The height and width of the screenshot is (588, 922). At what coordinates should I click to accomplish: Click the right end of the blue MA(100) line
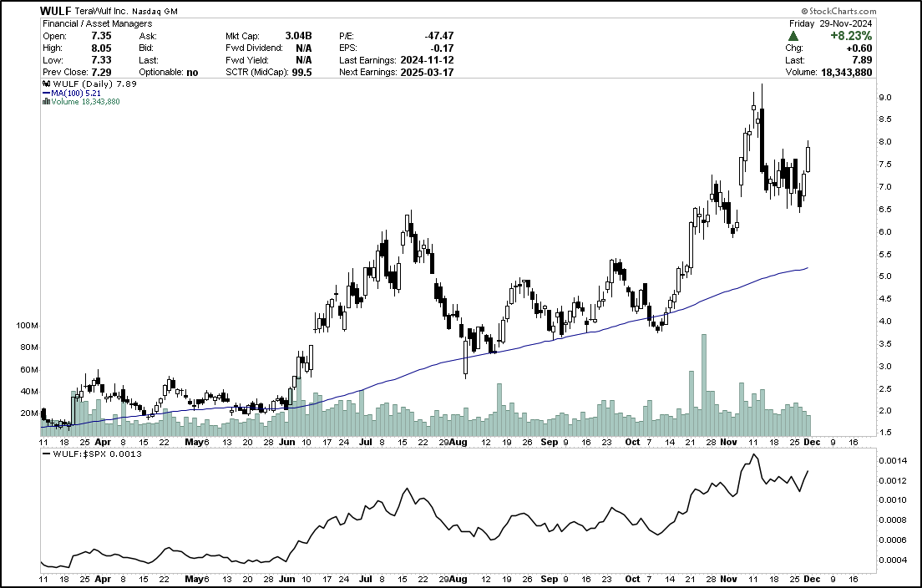[x=807, y=268]
